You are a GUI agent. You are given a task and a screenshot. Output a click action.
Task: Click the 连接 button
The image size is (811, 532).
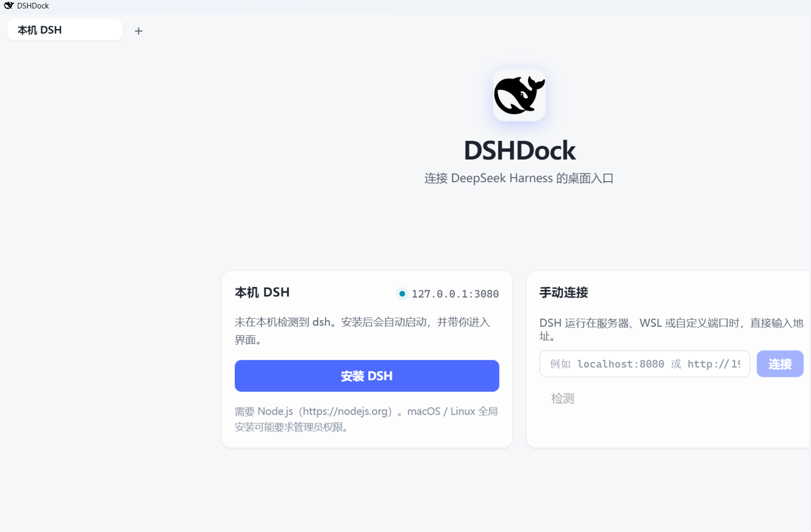point(780,364)
